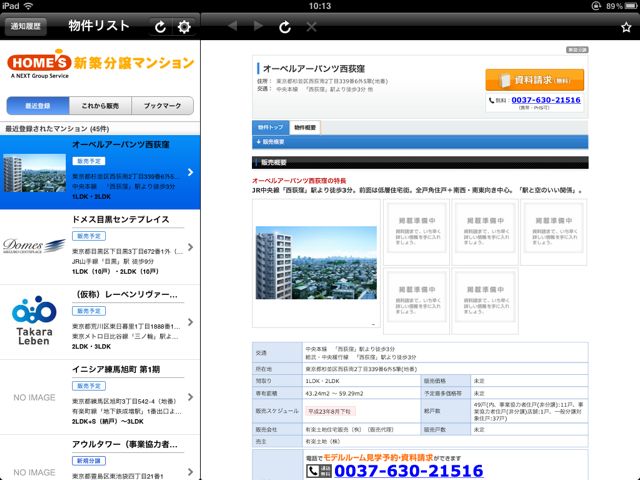Enlarge the main building photo
Screen dimensions: 640x480
[316, 263]
